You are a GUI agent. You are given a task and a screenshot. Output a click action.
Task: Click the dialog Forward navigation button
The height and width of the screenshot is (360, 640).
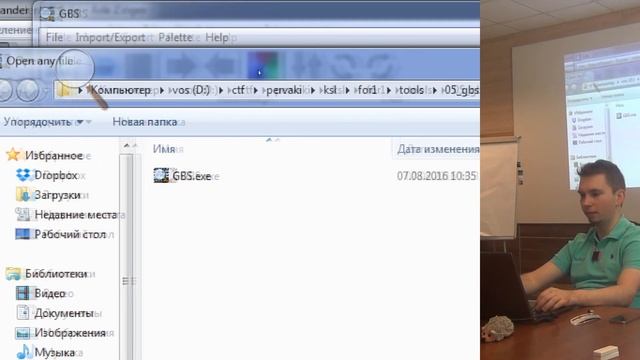pyautogui.click(x=27, y=90)
